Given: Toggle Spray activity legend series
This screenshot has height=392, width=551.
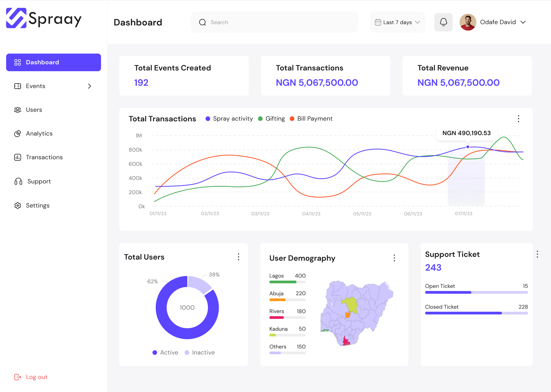Looking at the screenshot, I should (229, 118).
